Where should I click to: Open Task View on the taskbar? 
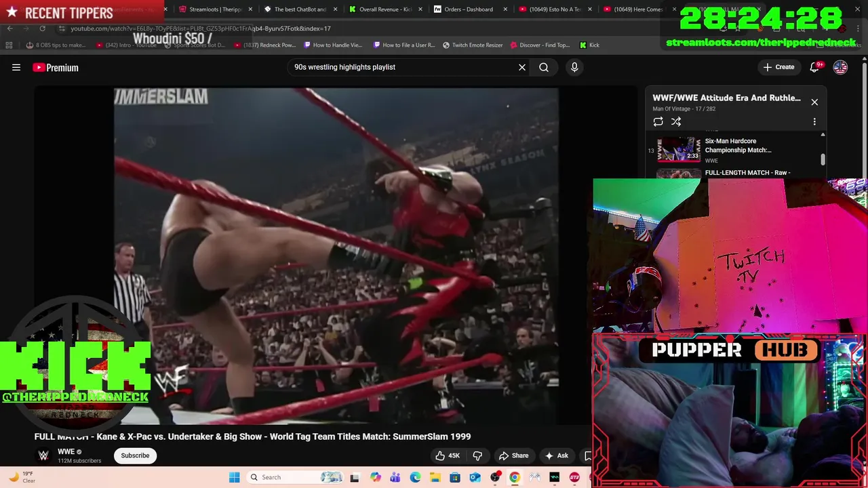[354, 477]
